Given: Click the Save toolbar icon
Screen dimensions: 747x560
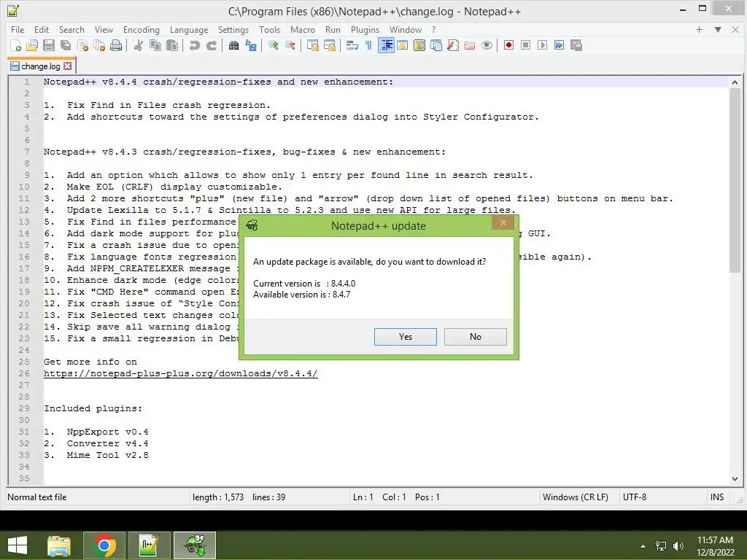Looking at the screenshot, I should click(49, 45).
